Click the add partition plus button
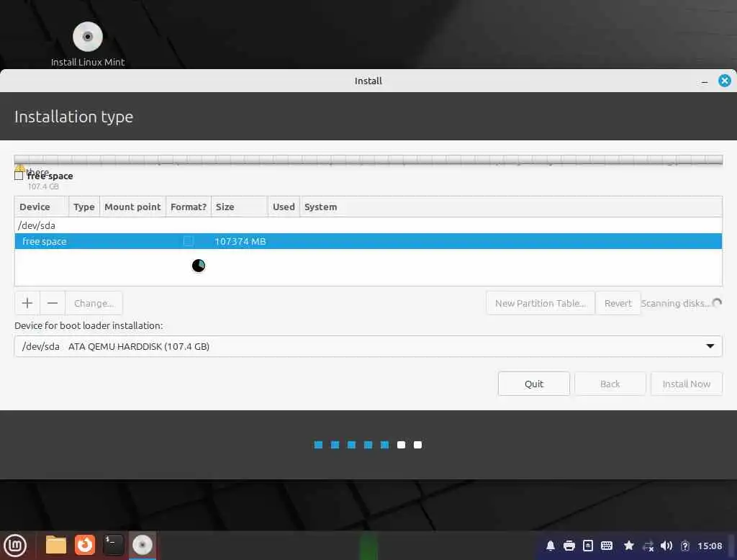Screen dimensions: 737x560 point(27,303)
